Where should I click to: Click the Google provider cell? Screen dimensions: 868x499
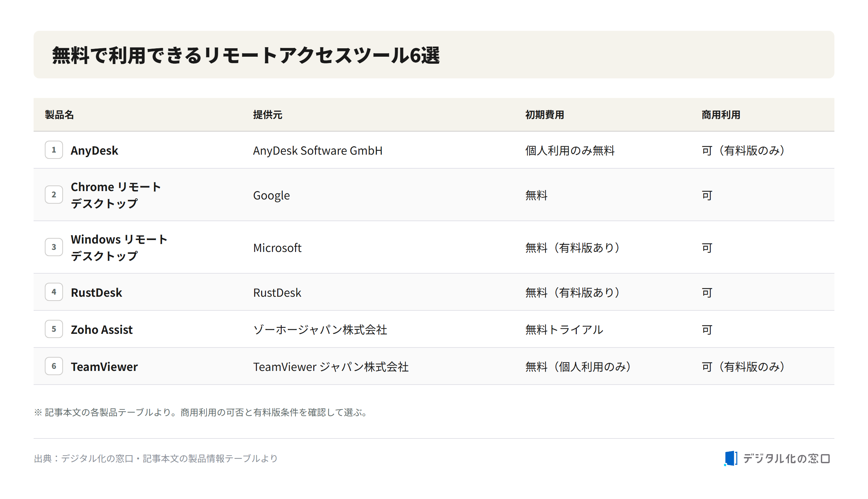272,195
